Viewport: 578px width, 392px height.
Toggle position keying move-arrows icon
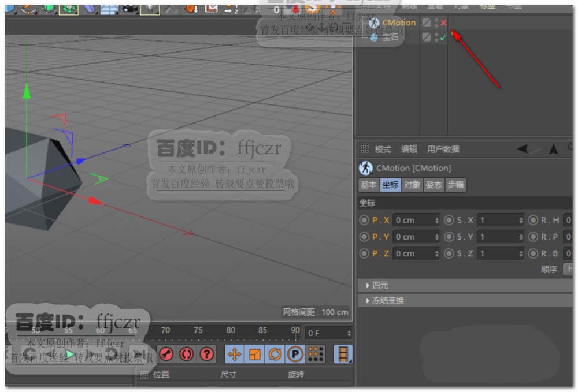tap(235, 354)
